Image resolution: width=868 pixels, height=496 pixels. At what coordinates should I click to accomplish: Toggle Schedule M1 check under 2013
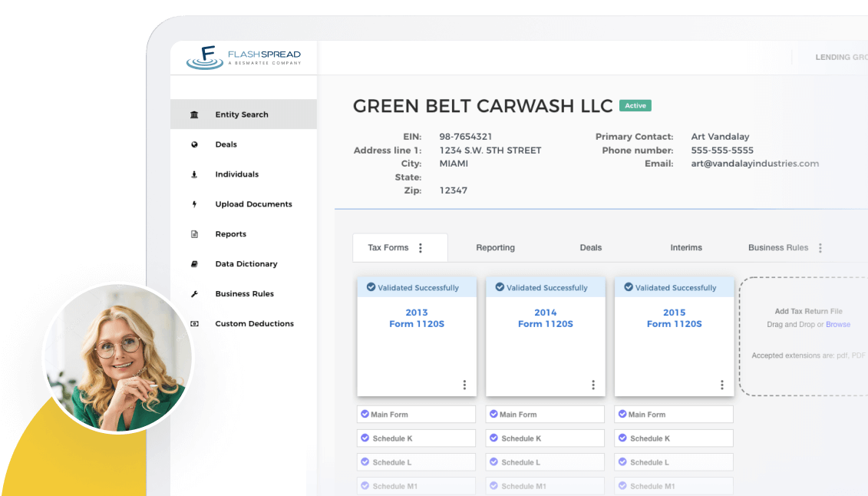pyautogui.click(x=365, y=485)
